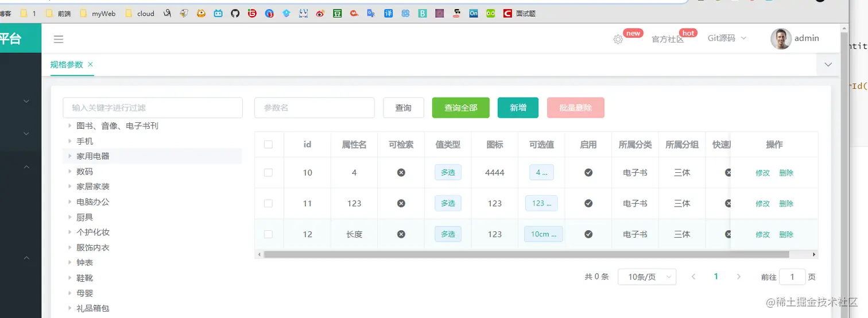Open the tabs dropdown chevron at tab bar end
Image resolution: width=868 pixels, height=318 pixels.
click(828, 65)
